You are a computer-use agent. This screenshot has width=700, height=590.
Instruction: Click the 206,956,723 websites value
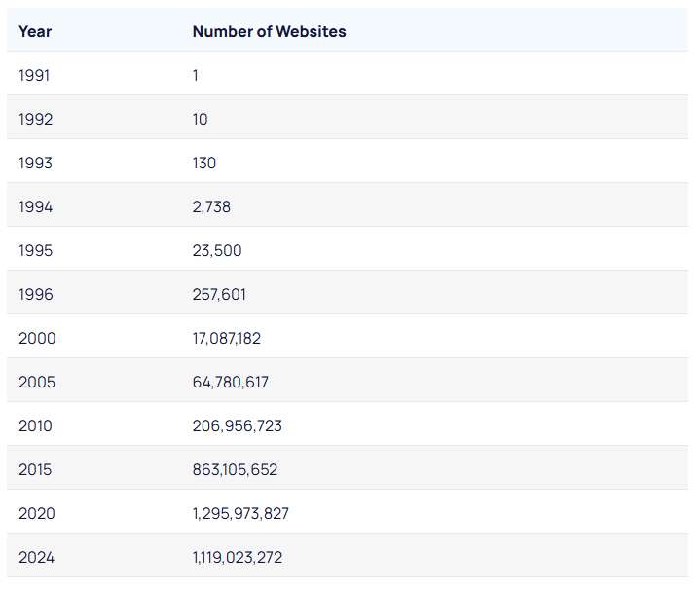(x=238, y=425)
